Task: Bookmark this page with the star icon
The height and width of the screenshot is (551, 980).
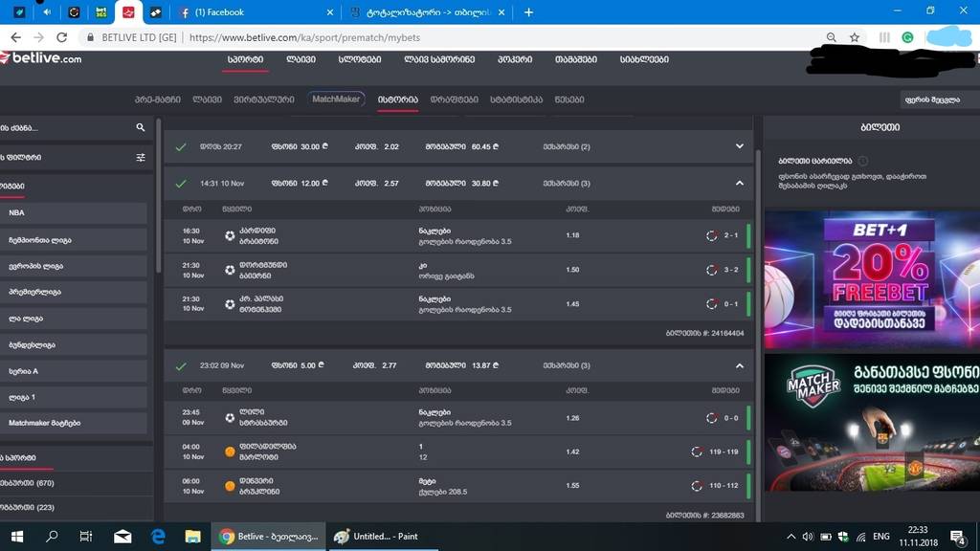Action: point(855,37)
